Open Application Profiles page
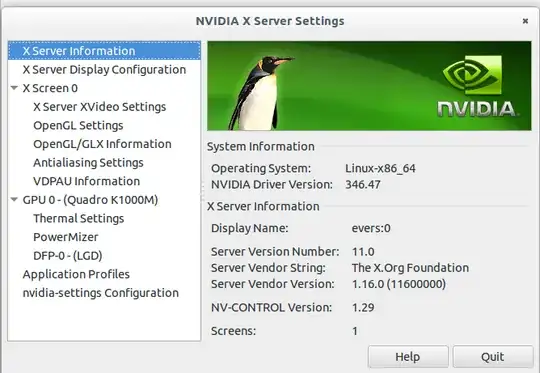 [76, 274]
